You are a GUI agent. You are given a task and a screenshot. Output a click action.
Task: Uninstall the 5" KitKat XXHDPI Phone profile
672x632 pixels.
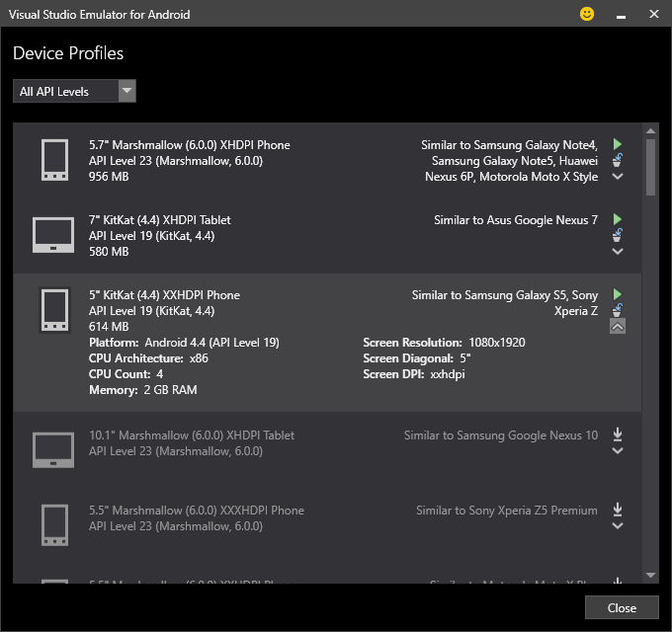[x=617, y=310]
